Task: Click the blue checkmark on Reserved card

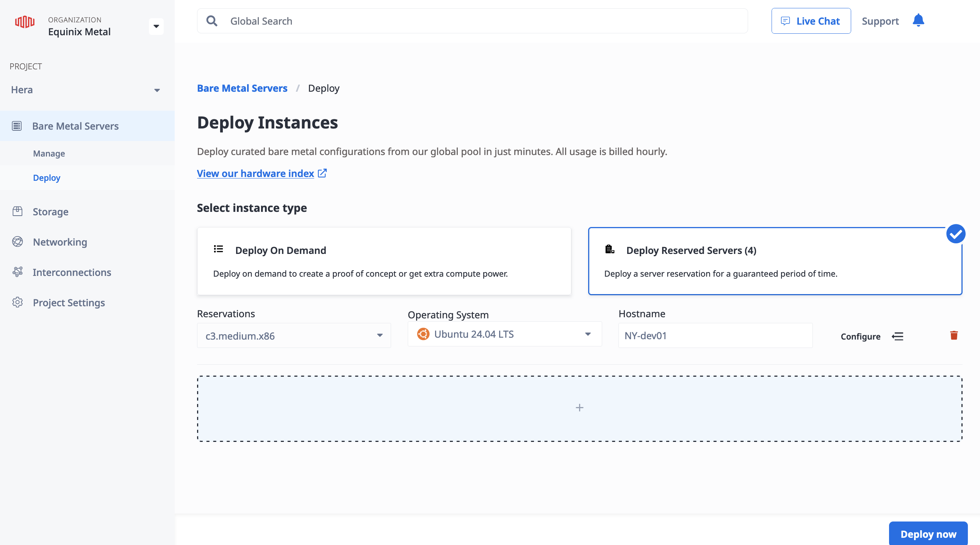Action: pos(956,234)
